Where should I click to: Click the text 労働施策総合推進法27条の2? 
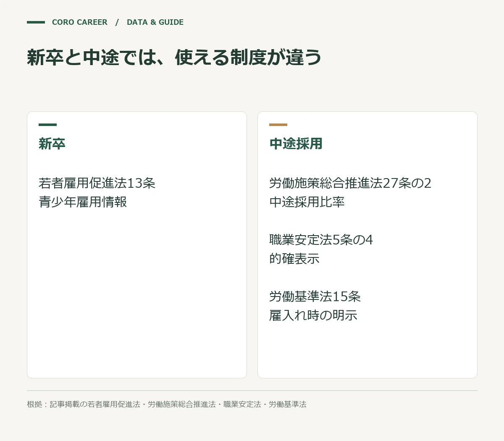(350, 183)
